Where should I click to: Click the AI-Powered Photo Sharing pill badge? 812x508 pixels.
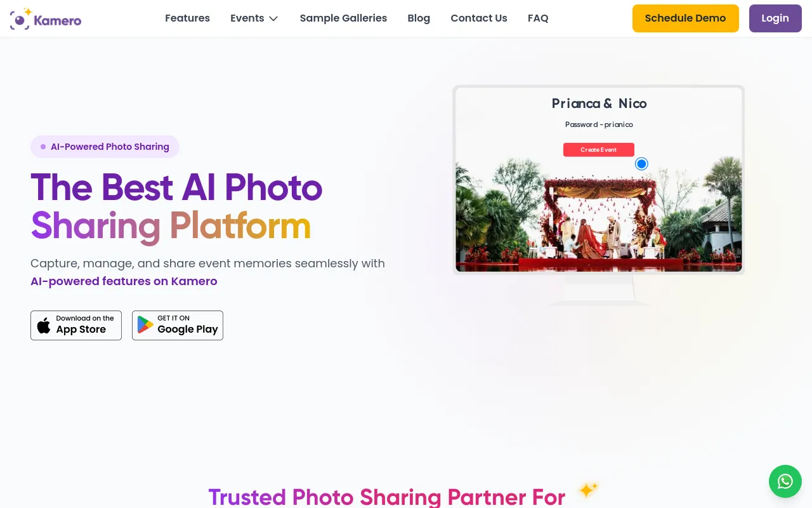pos(105,147)
